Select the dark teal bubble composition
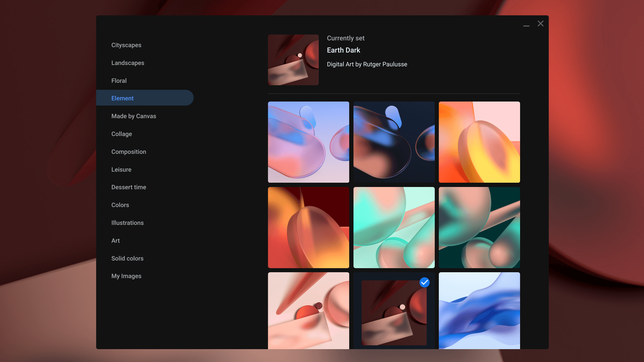The width and height of the screenshot is (644, 362). (x=479, y=227)
